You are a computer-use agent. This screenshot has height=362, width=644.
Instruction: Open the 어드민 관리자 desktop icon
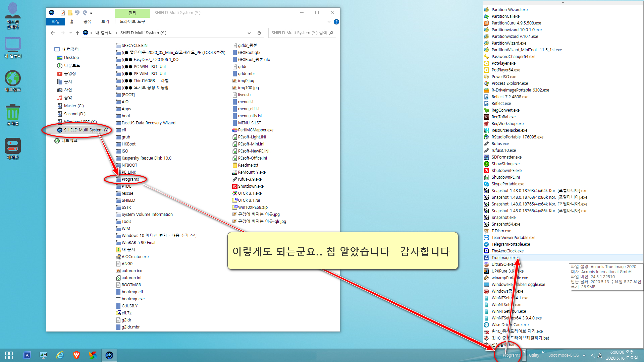click(13, 16)
